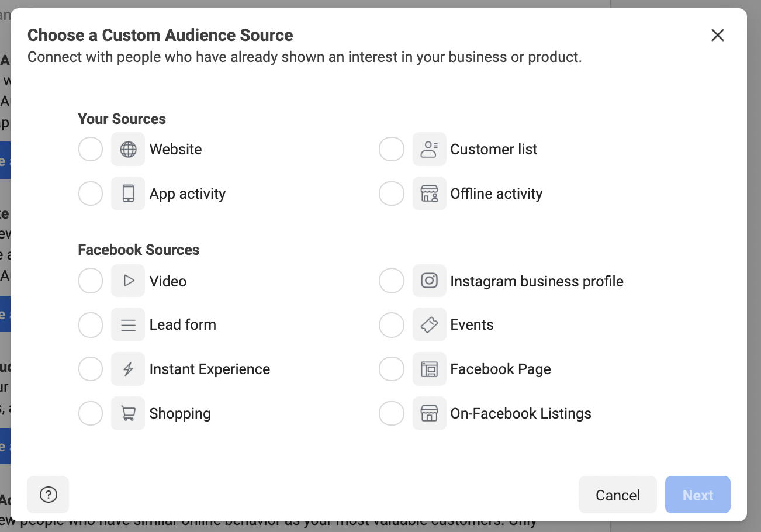This screenshot has width=761, height=532.
Task: Click the Instant Experience lightning icon
Action: coord(128,369)
